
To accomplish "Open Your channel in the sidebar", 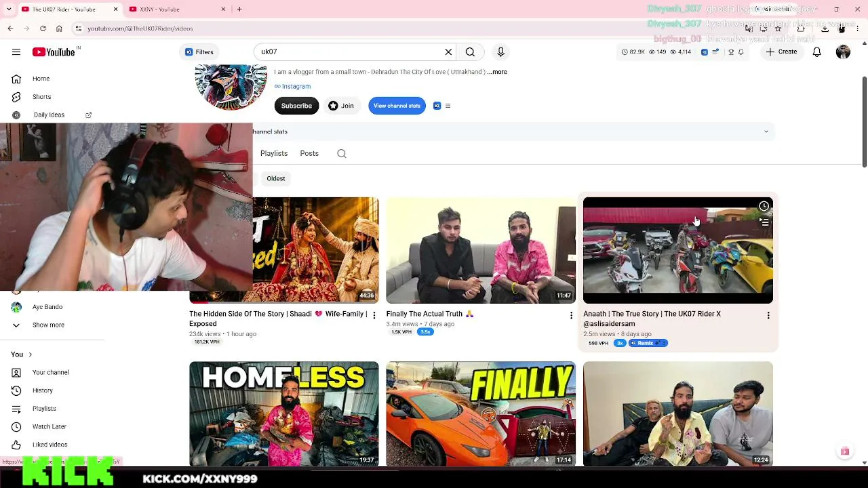I will pos(52,372).
